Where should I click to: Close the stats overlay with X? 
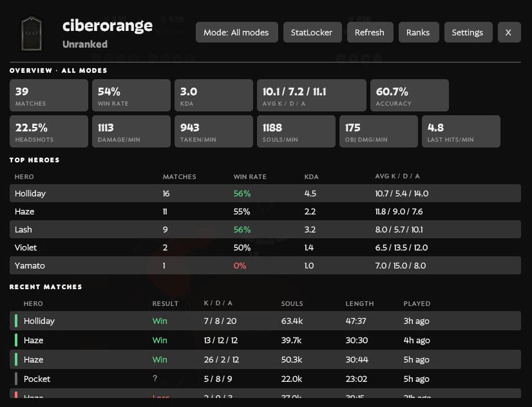[x=509, y=32]
